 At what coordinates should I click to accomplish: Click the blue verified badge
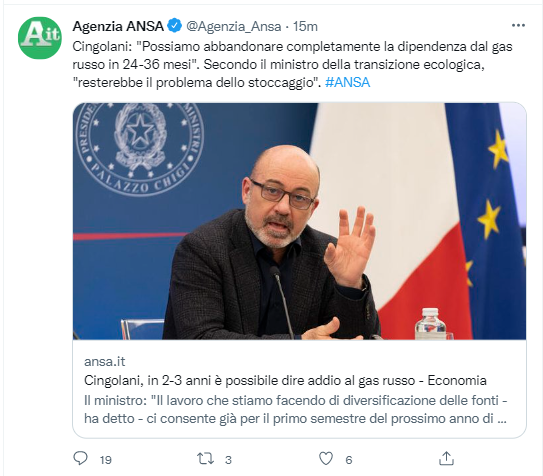(175, 26)
